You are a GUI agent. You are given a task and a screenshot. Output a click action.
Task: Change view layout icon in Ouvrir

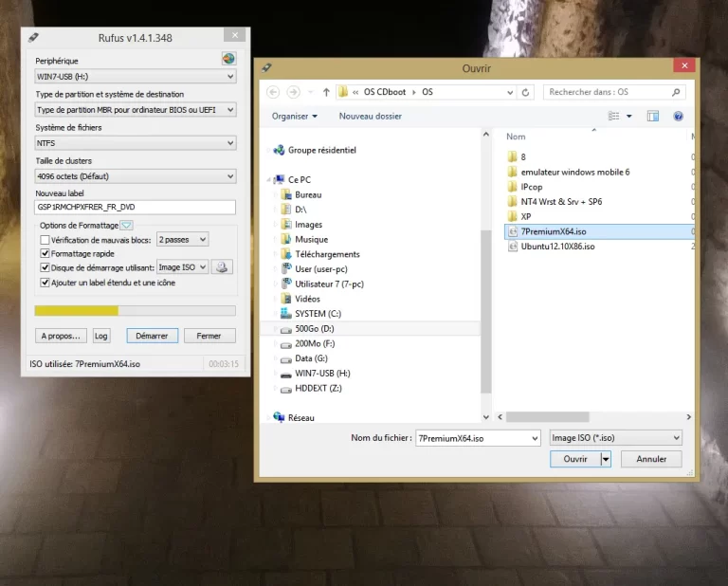(x=614, y=116)
